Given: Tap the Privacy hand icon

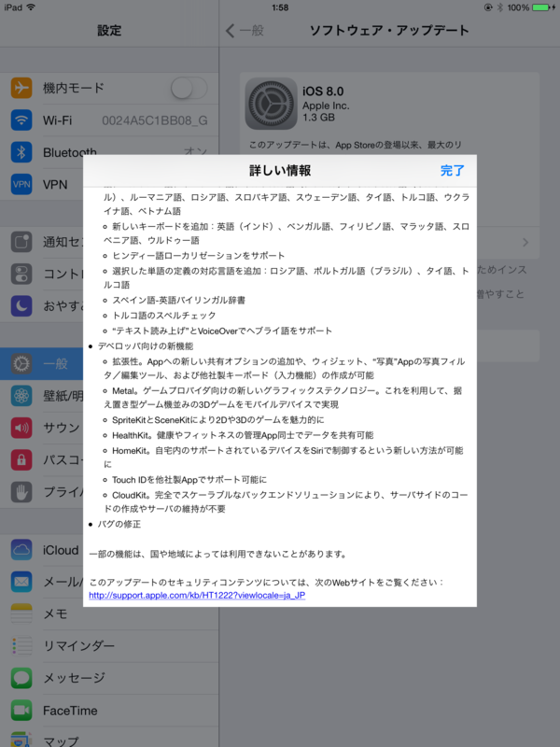Looking at the screenshot, I should (x=21, y=492).
